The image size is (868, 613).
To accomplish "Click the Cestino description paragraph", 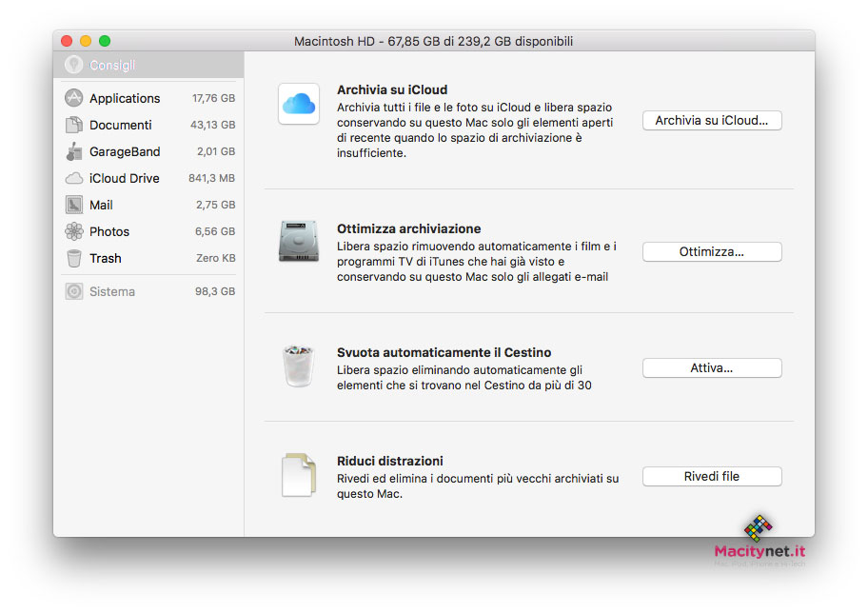I will (x=464, y=378).
